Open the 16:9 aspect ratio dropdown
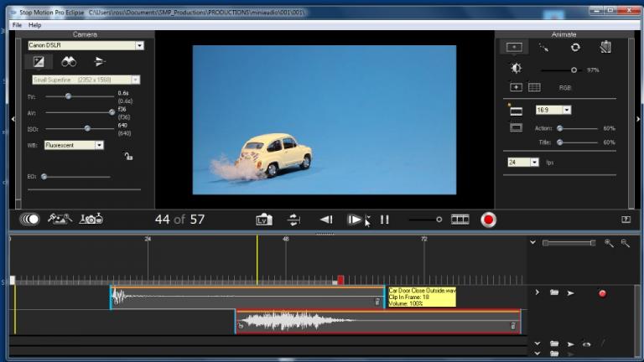 coord(553,110)
